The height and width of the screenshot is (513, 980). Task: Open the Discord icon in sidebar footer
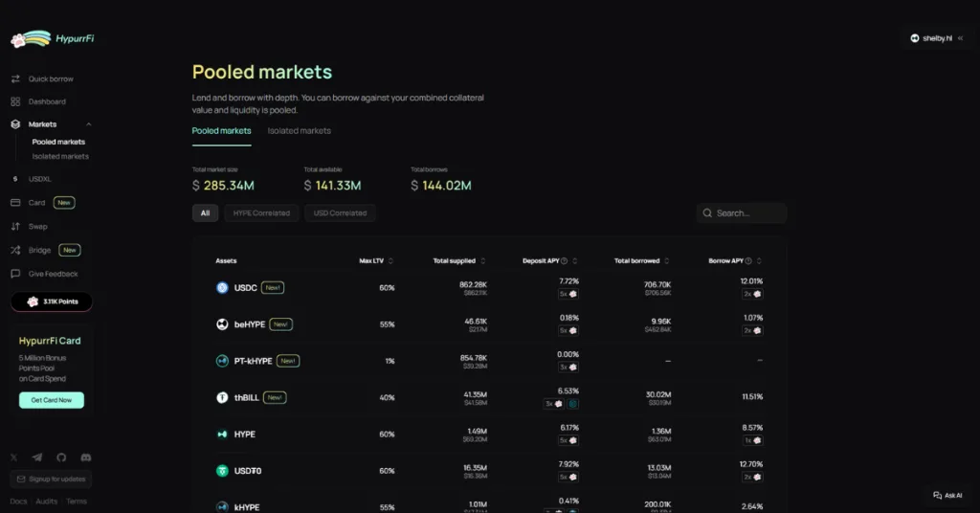pos(86,458)
